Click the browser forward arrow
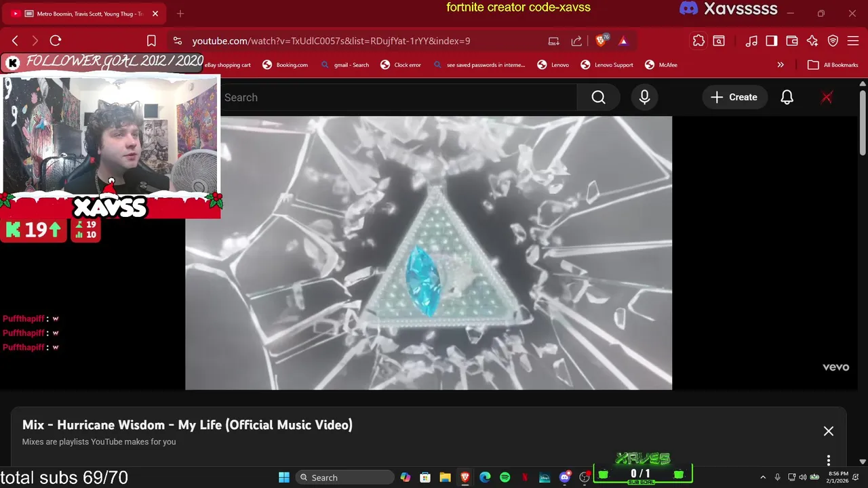 point(35,41)
